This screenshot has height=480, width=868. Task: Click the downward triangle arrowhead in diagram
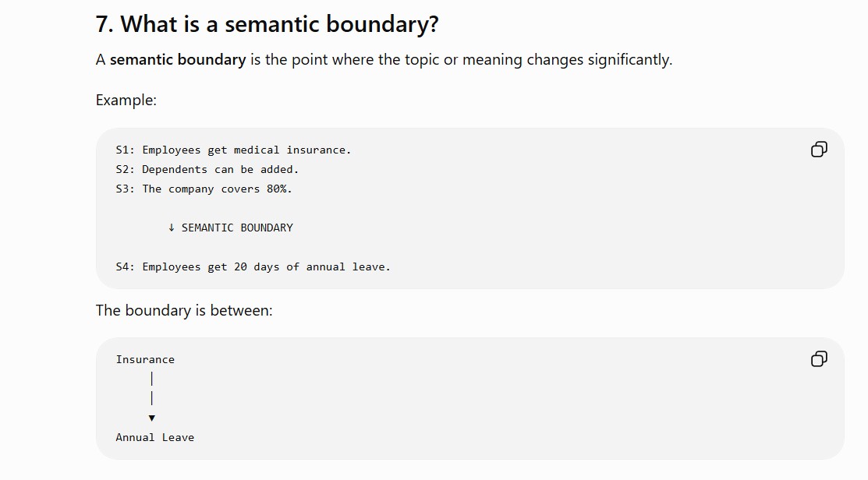(x=151, y=418)
